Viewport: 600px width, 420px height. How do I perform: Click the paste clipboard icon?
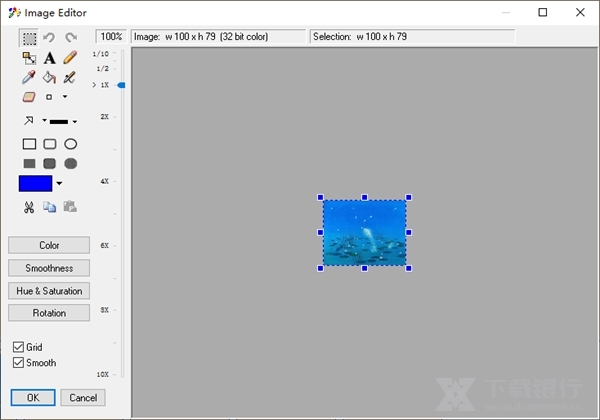(x=70, y=207)
